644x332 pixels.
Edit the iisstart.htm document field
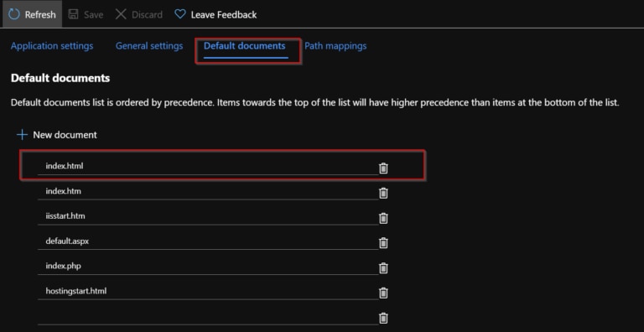208,216
